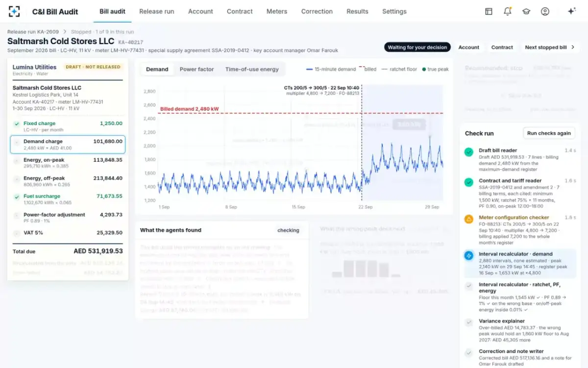588x368 pixels.
Task: Go to Next stopped bill
Action: click(x=549, y=47)
